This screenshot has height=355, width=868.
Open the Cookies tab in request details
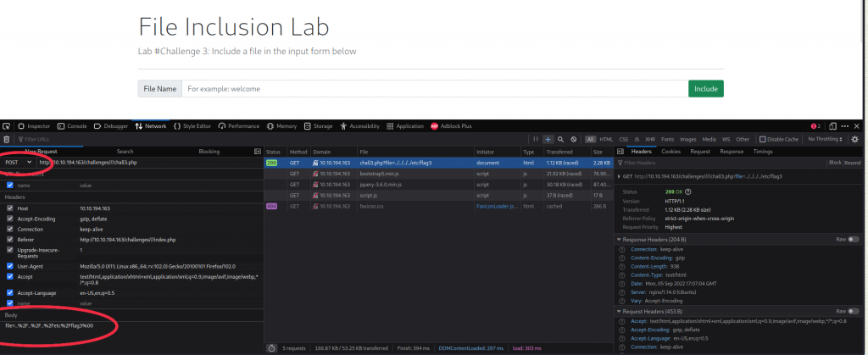click(670, 151)
